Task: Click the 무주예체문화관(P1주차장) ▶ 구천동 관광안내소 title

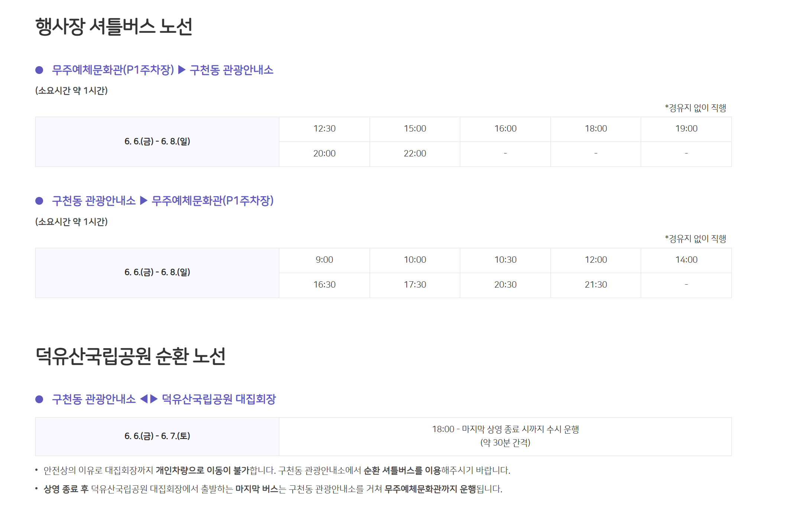Action: click(163, 70)
